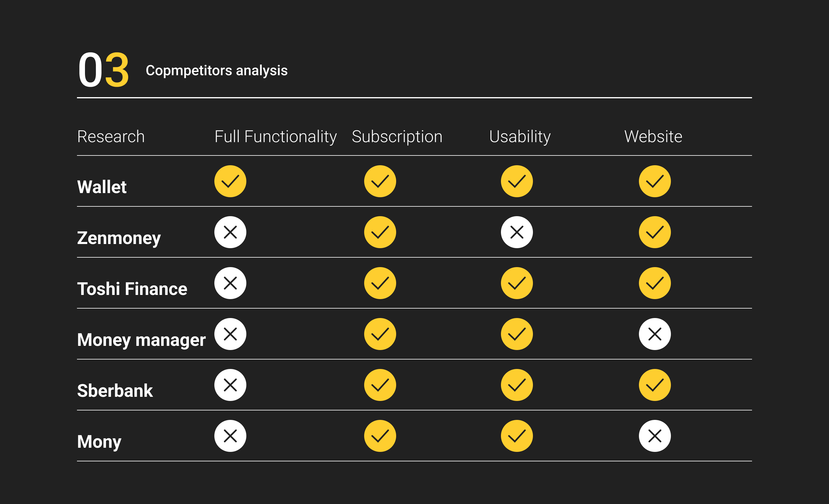Click Money manager's Website cross icon
The height and width of the screenshot is (504, 829).
pos(655,334)
